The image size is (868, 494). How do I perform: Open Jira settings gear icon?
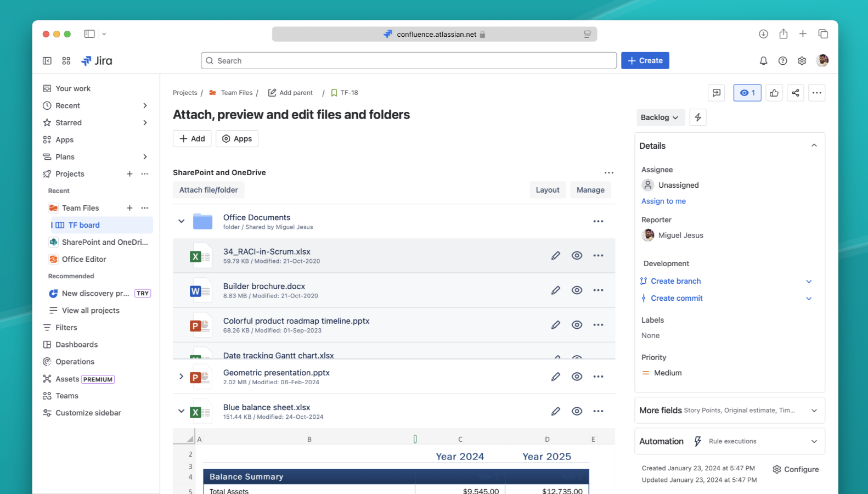pos(802,61)
